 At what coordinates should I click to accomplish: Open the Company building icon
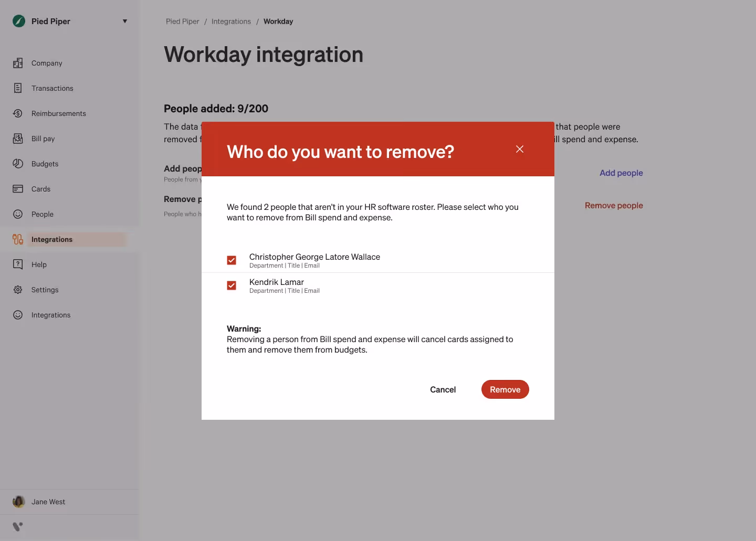[18, 63]
